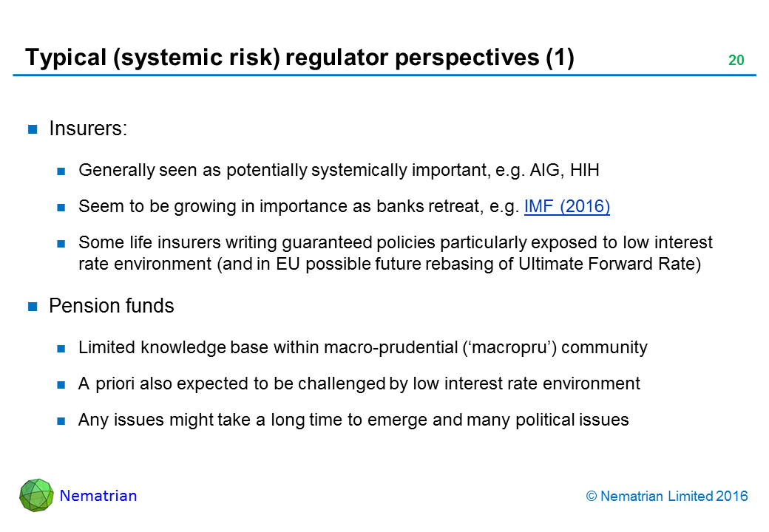Click bullet marker before 'Generally seen as potentially'

tap(62, 171)
